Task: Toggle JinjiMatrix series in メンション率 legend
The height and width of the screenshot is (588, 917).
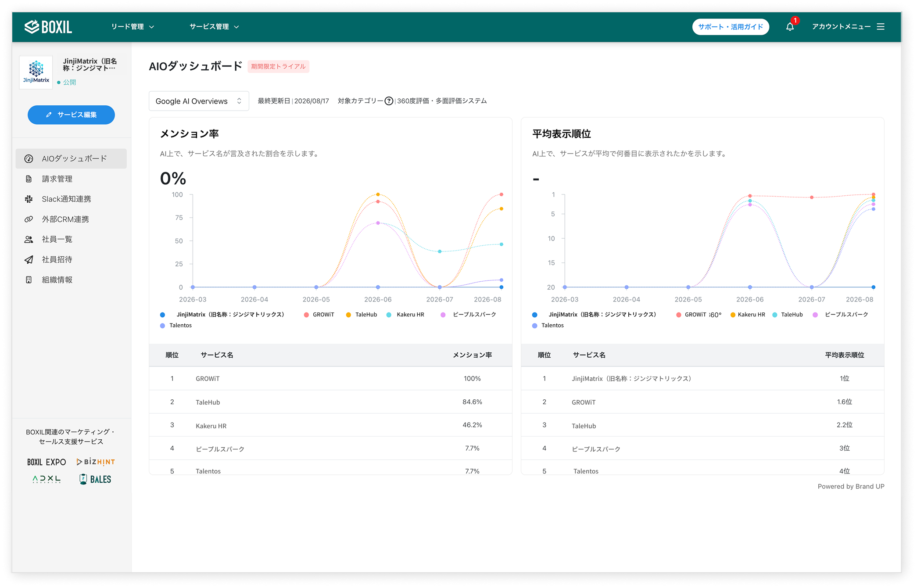Action: 222,315
